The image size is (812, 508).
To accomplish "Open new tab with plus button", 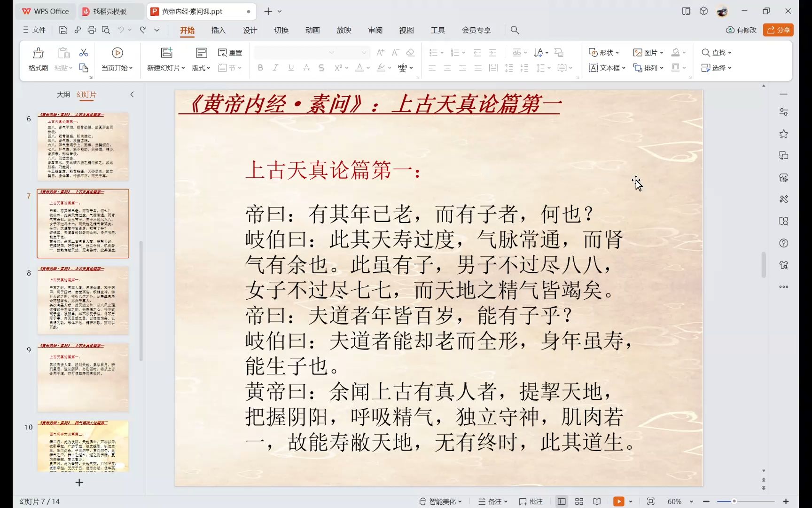I will (x=268, y=11).
